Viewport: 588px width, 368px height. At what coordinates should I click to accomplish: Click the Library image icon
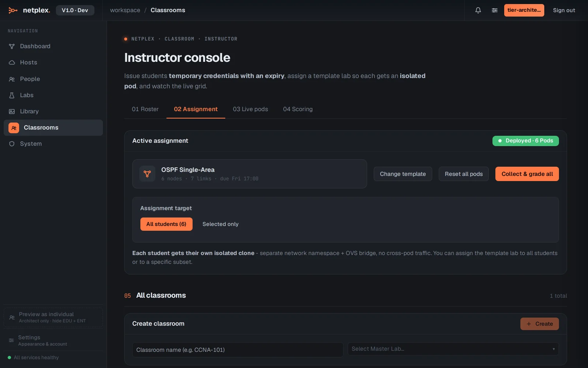pos(12,112)
